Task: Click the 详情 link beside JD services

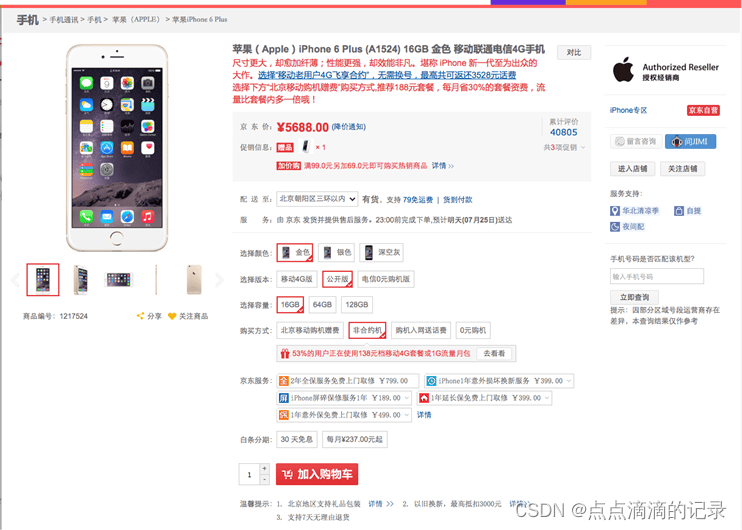Action: point(424,415)
